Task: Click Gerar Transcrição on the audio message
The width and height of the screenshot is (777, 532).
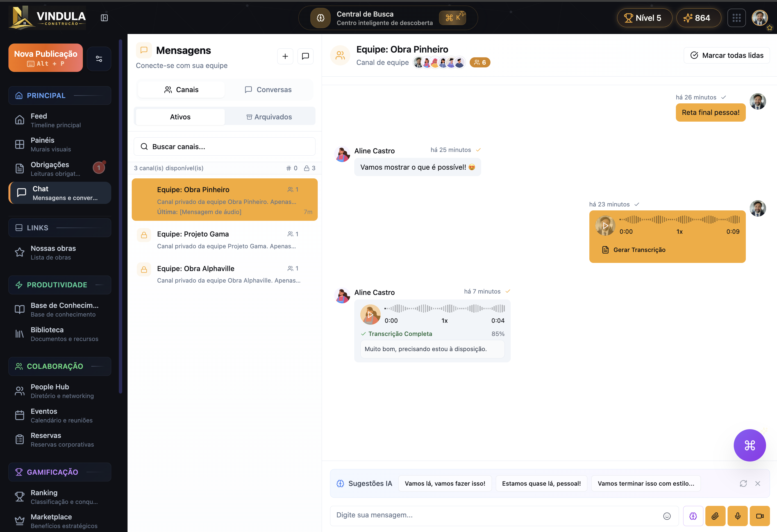Action: [633, 249]
